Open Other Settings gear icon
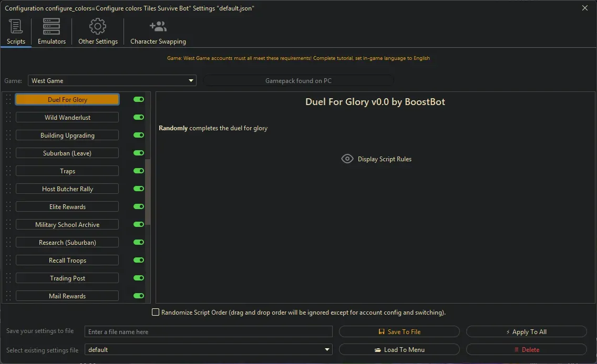Image resolution: width=597 pixels, height=364 pixels. click(97, 26)
